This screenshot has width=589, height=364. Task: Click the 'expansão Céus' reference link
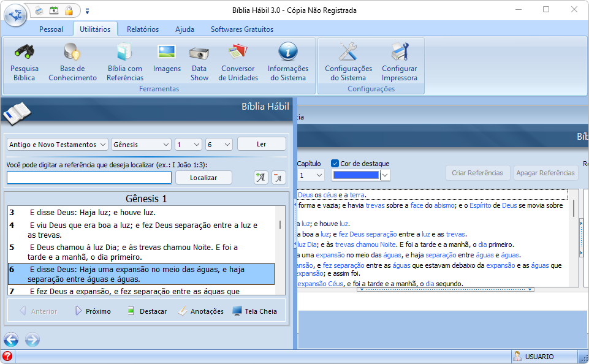point(321,284)
